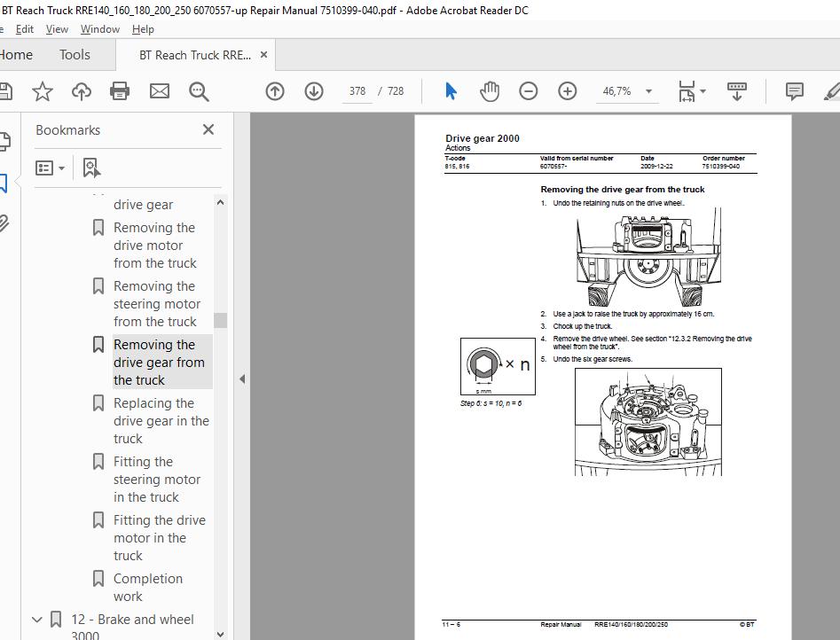Open the zoom level dropdown
This screenshot has height=640, width=840.
(648, 91)
